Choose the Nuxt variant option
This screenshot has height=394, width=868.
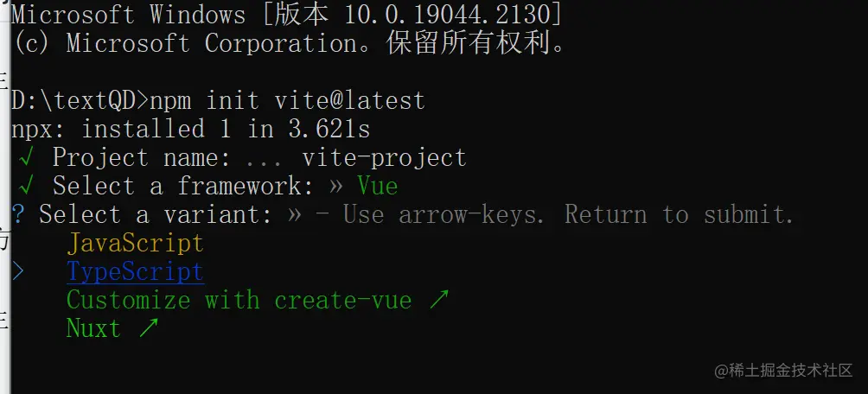[93, 328]
